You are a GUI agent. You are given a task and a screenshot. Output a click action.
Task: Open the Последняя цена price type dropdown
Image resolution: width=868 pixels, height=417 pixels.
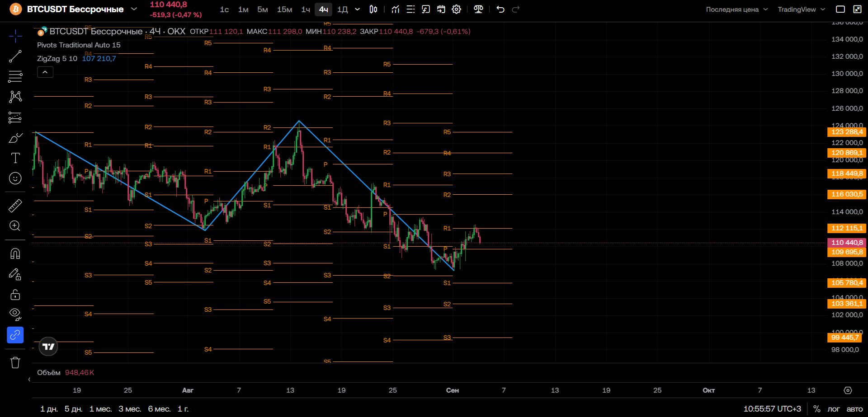pos(737,9)
